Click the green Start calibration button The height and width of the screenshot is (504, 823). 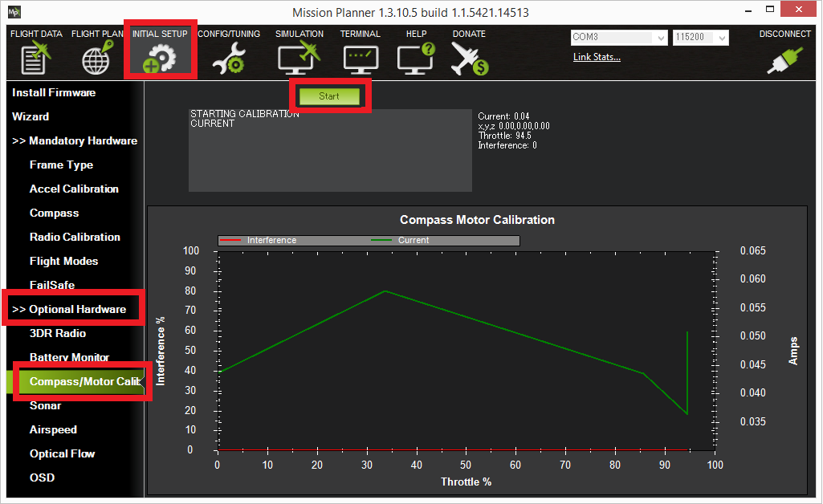click(x=329, y=96)
